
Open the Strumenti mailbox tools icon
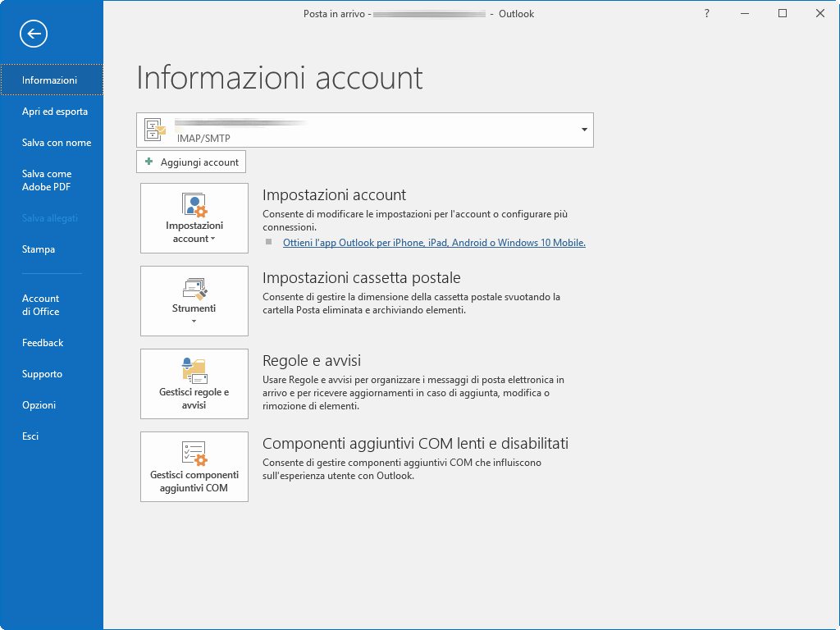tap(194, 288)
